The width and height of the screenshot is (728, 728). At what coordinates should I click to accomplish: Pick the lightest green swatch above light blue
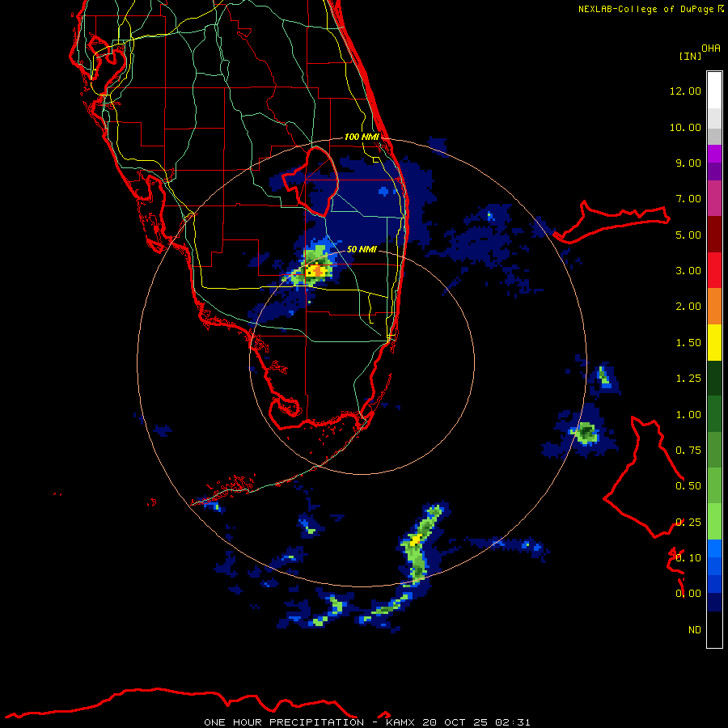pyautogui.click(x=714, y=522)
